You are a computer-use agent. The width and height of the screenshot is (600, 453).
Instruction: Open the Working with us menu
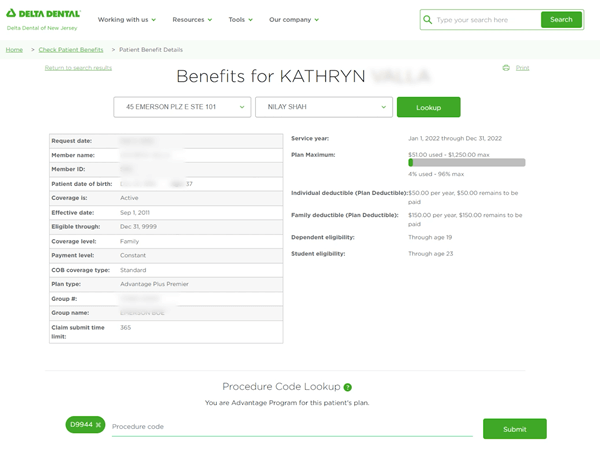[x=127, y=20]
